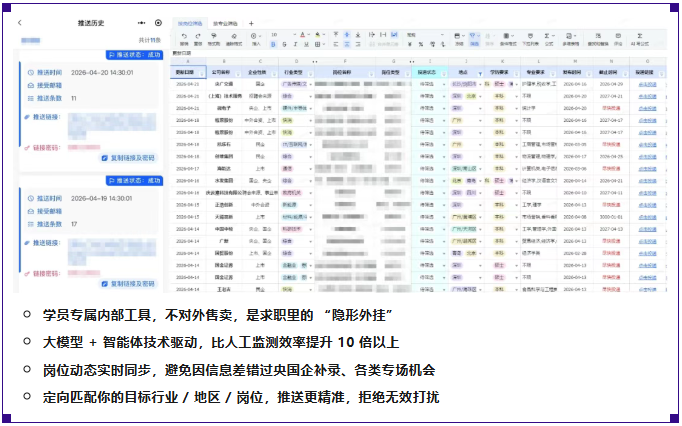Switch to the second sheet tab
This screenshot has height=426, width=682.
tap(226, 22)
